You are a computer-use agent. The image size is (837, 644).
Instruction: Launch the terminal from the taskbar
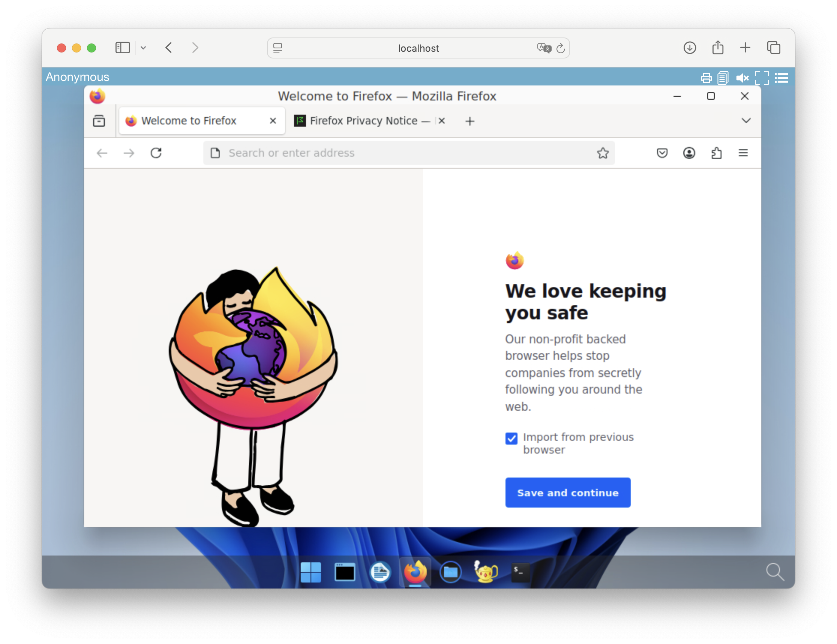click(520, 572)
